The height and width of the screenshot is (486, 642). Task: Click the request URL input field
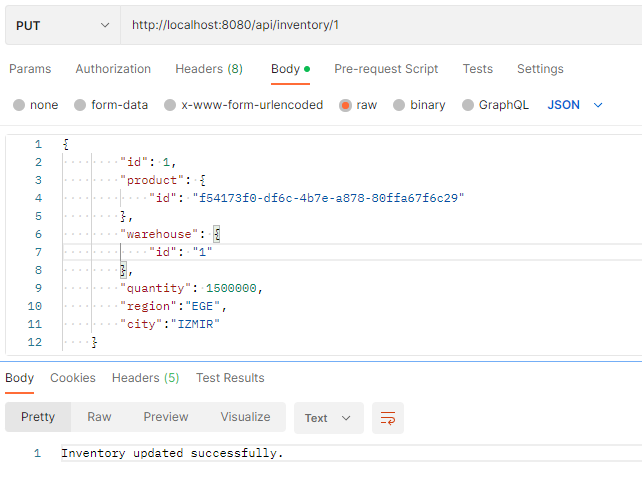tap(381, 25)
